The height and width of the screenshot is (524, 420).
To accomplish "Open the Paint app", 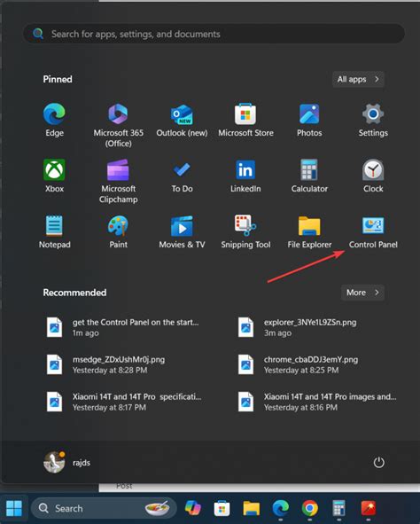I will point(118,231).
